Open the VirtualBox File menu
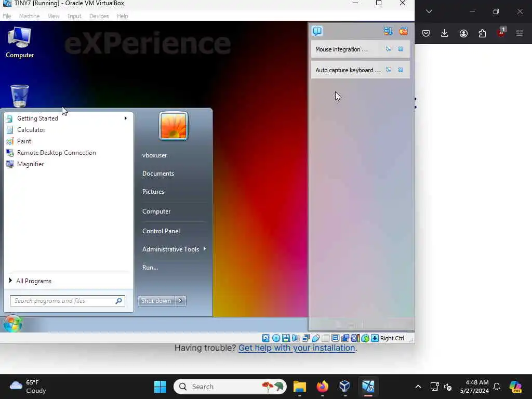 7,16
